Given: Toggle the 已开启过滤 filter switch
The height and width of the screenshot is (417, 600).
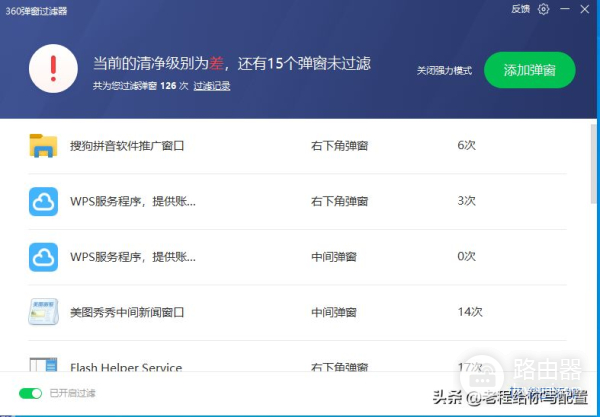Looking at the screenshot, I should (x=31, y=393).
